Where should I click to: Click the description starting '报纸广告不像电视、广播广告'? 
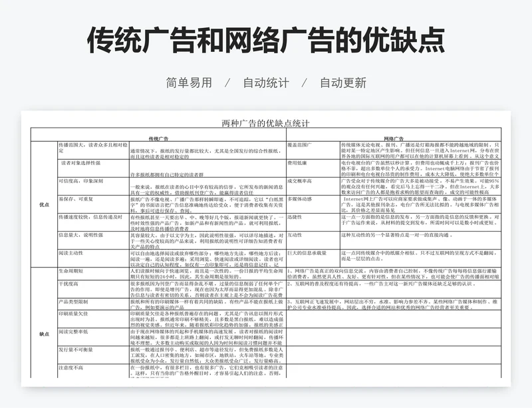pyautogui.click(x=206, y=204)
